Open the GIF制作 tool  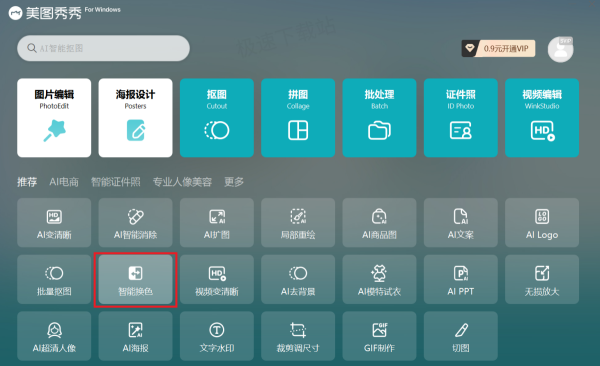point(379,336)
